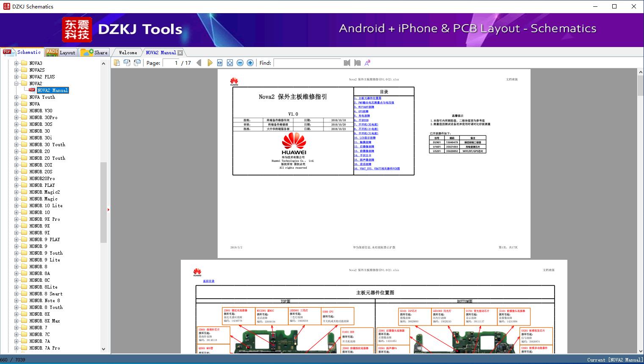Select the HONOR 9 Lite tree item
This screenshot has height=364, width=644.
[44, 260]
